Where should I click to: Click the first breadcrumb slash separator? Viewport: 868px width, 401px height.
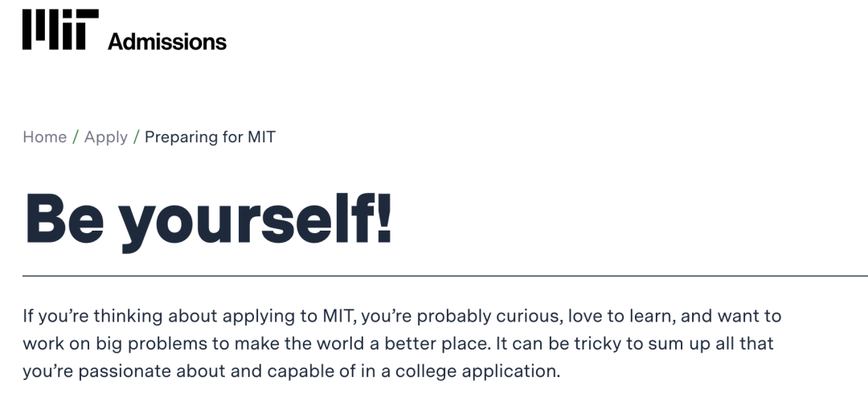(x=76, y=137)
